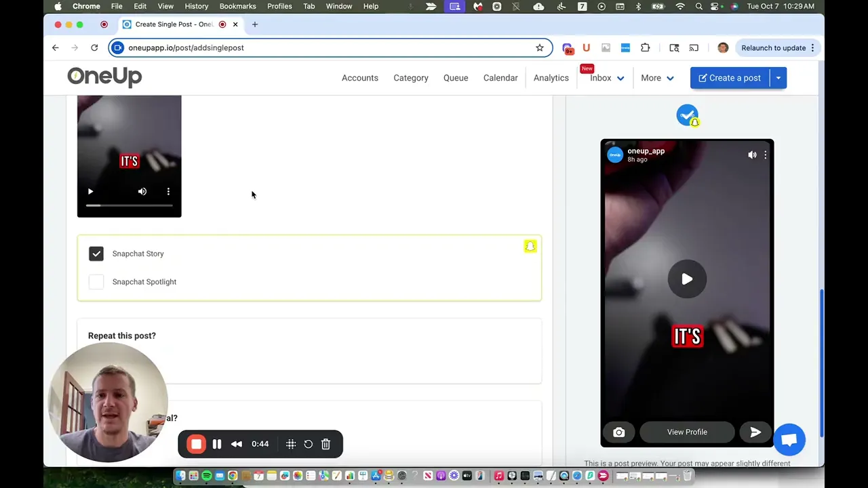Image resolution: width=868 pixels, height=488 pixels.
Task: Rewind the screen recording
Action: [x=237, y=445]
